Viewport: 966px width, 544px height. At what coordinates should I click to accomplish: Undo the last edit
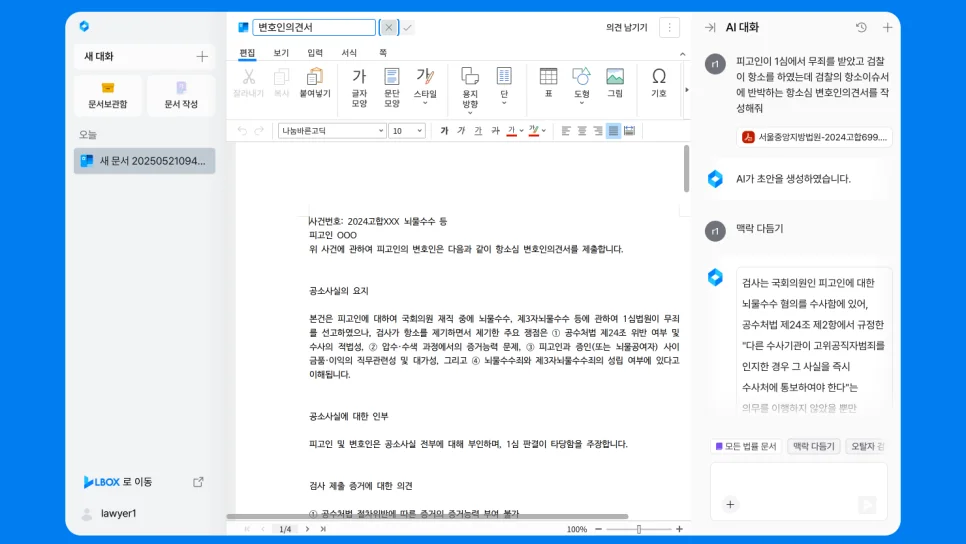(x=242, y=131)
